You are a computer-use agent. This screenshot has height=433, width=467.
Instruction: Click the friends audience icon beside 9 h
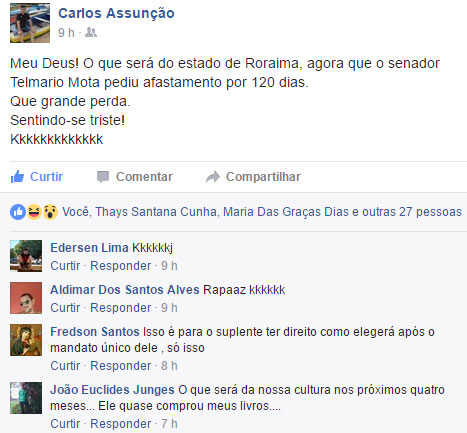click(x=91, y=32)
